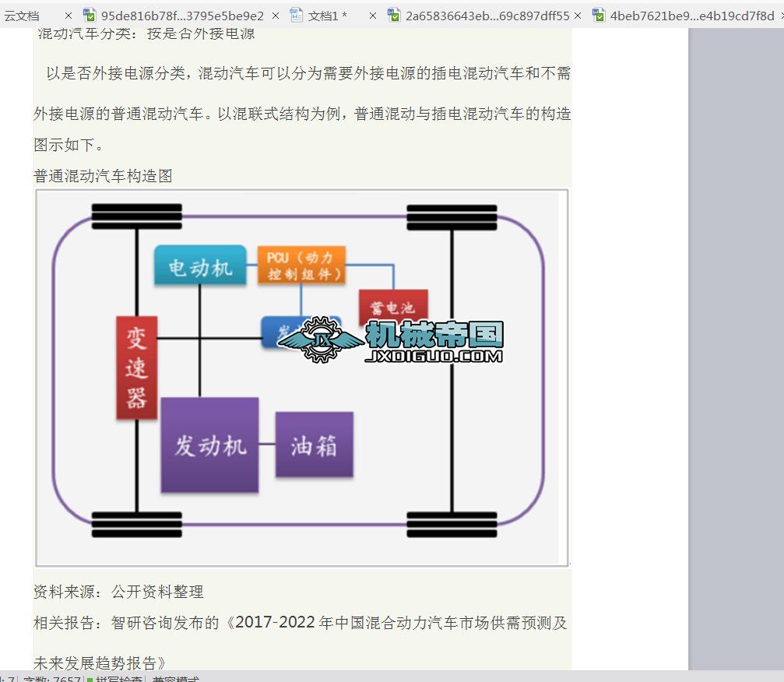
Task: Close the 2a65836643eb...69c897dff55 tab
Action: (x=578, y=16)
